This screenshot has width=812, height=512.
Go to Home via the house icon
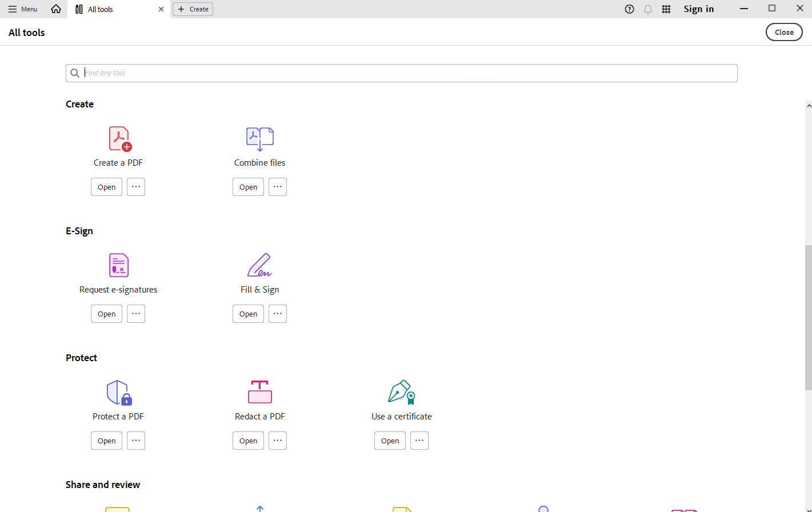(x=56, y=9)
